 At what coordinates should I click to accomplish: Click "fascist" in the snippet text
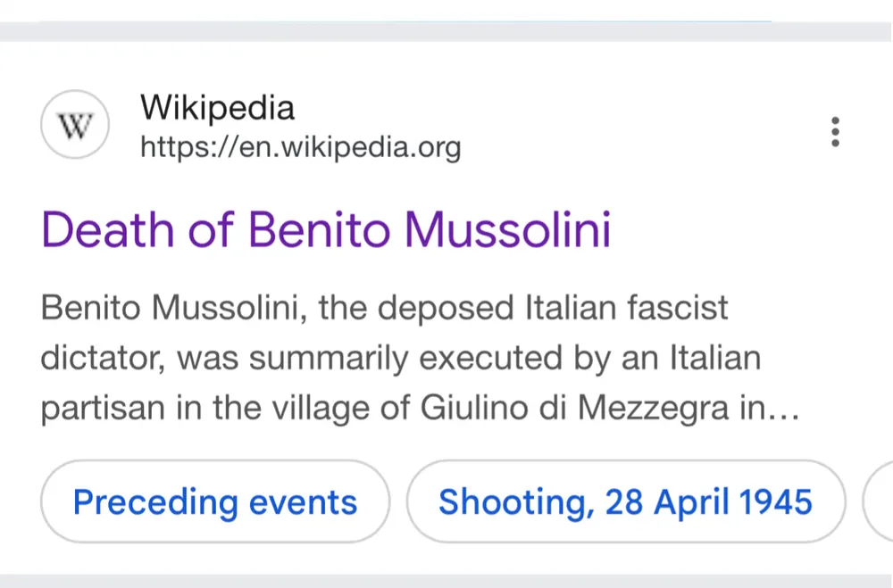[678, 309]
